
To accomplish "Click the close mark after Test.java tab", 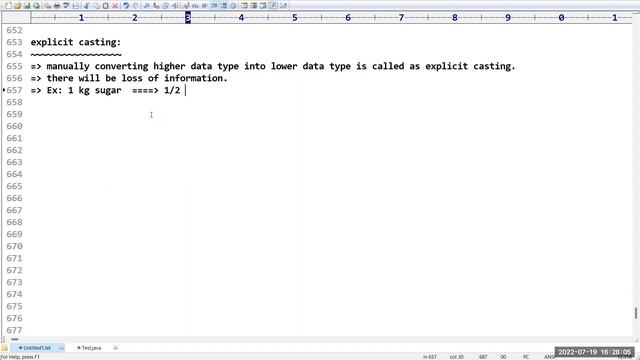I will tap(116, 348).
